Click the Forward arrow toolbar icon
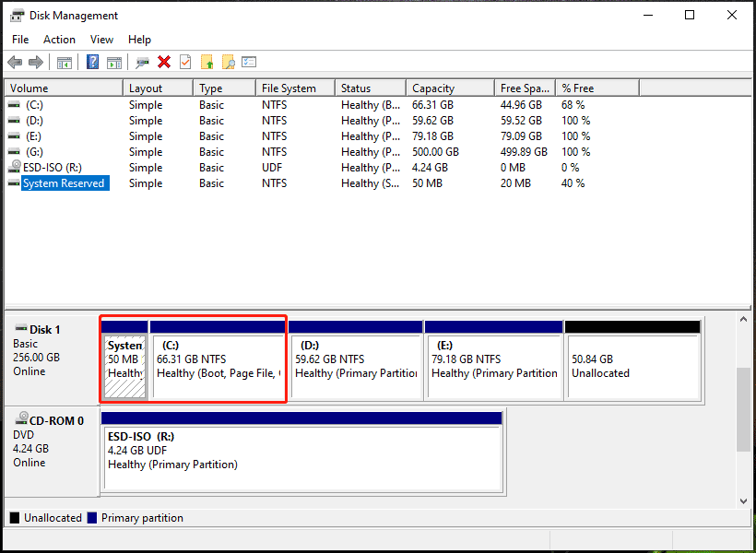 [x=36, y=62]
